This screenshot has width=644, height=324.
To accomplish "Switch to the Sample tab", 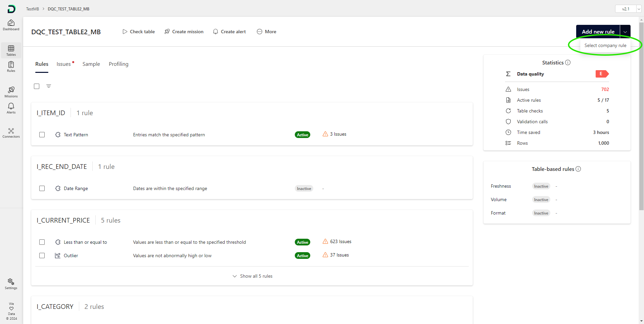I will coord(91,64).
